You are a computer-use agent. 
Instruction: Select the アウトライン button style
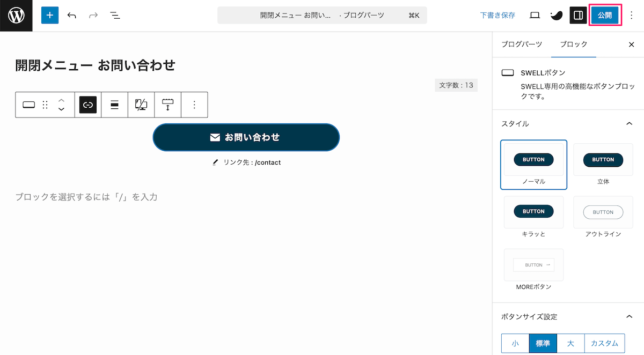click(603, 217)
